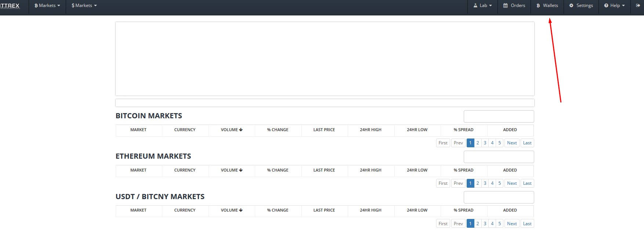Sort Ethereum Markets by Volume column

[x=232, y=170]
